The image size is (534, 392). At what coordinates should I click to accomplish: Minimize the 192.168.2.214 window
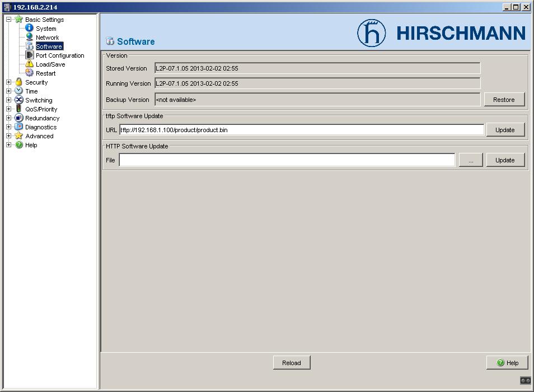[507, 7]
